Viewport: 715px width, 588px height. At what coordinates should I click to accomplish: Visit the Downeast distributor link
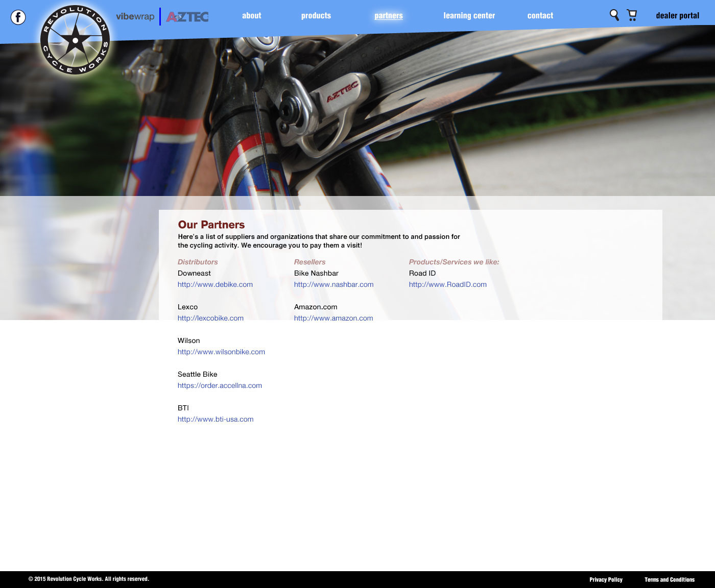pos(215,284)
